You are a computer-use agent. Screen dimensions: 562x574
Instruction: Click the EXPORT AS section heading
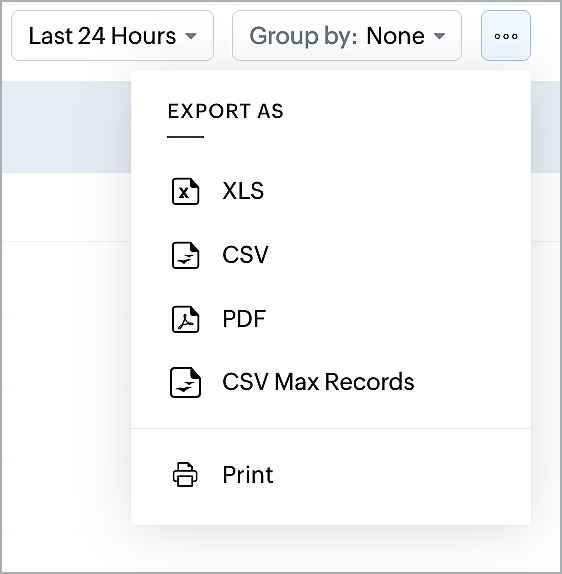(226, 111)
